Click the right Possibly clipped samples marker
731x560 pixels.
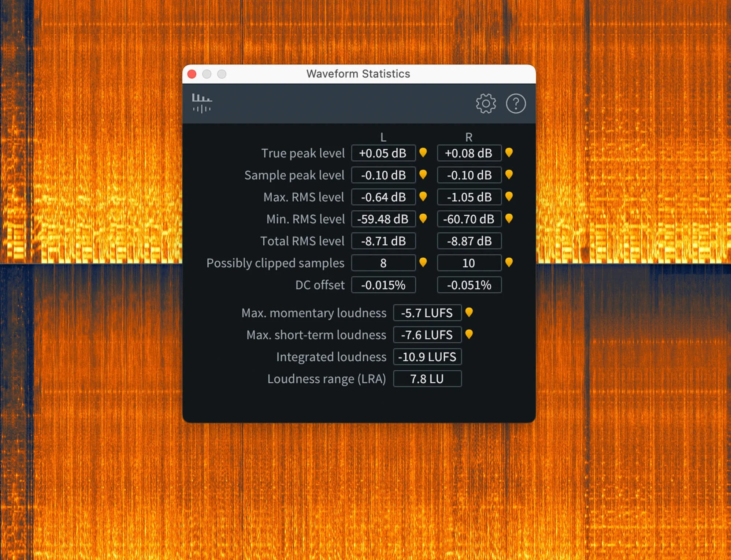pyautogui.click(x=509, y=262)
